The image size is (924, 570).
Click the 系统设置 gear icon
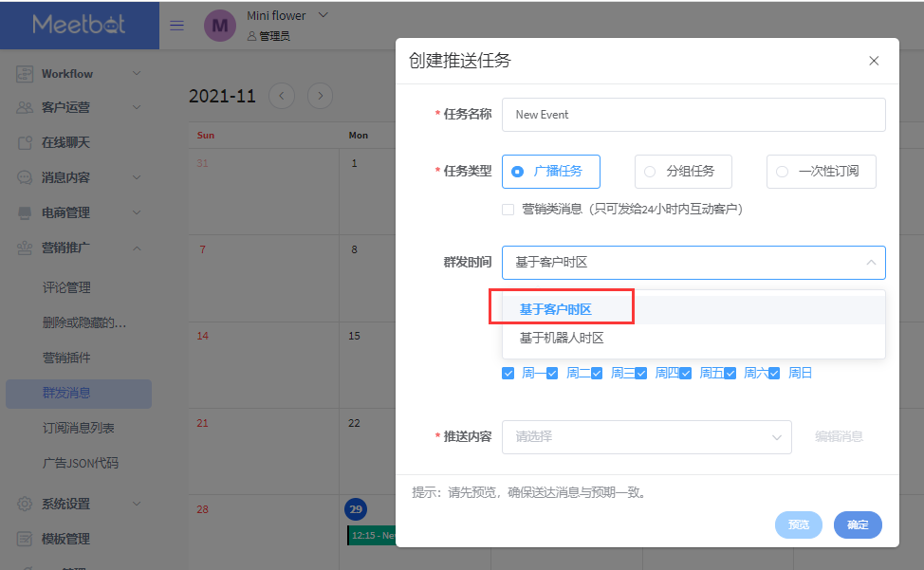[x=25, y=504]
